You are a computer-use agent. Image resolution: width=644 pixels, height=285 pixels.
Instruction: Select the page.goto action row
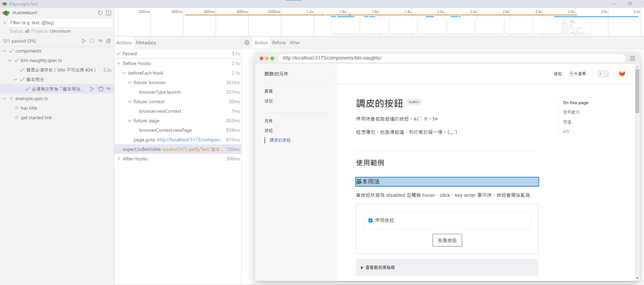(x=178, y=140)
